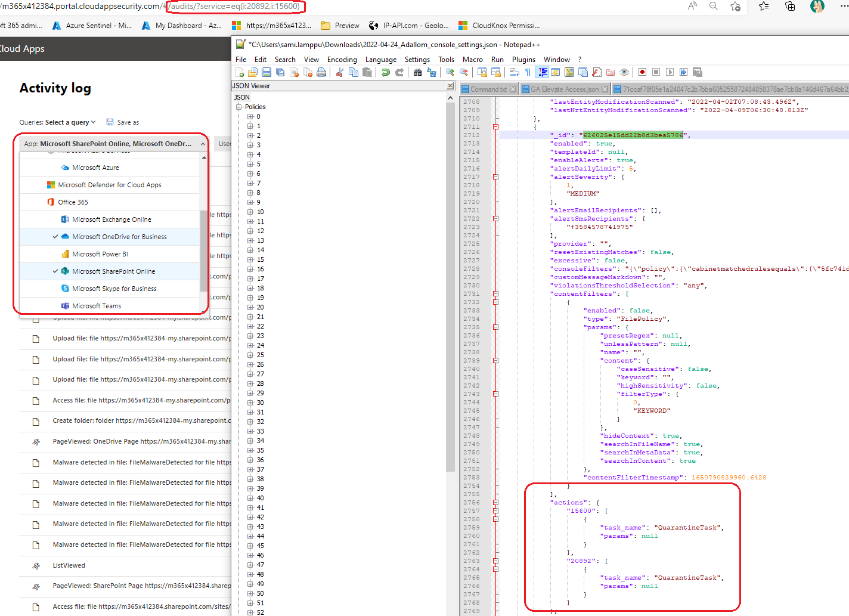The height and width of the screenshot is (616, 849).
Task: Click the Save file icon in Notepad++ toolbar
Action: click(x=267, y=72)
